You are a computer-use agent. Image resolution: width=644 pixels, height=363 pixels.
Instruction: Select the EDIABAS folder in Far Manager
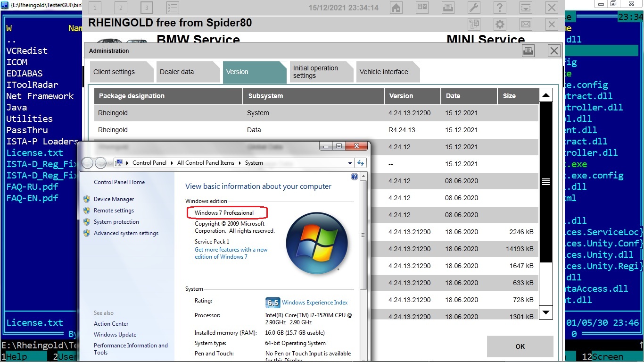[x=25, y=73]
